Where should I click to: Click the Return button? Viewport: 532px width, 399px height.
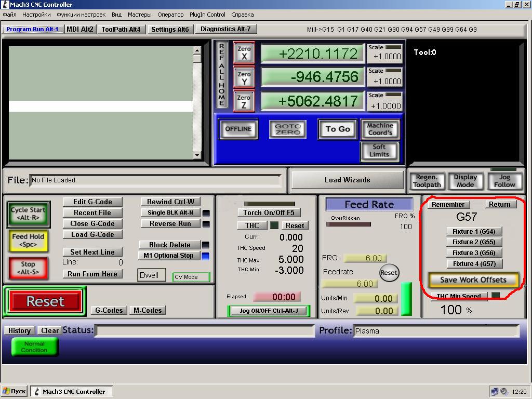point(500,204)
